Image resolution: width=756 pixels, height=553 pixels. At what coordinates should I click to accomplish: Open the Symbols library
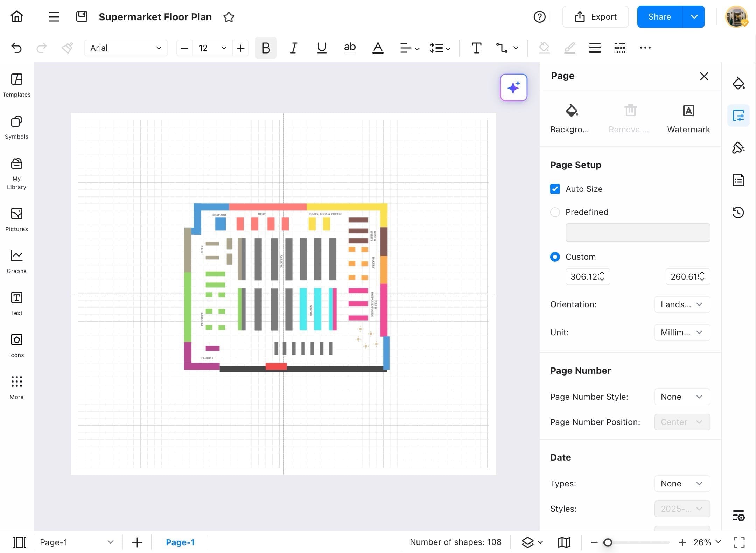coord(16,127)
